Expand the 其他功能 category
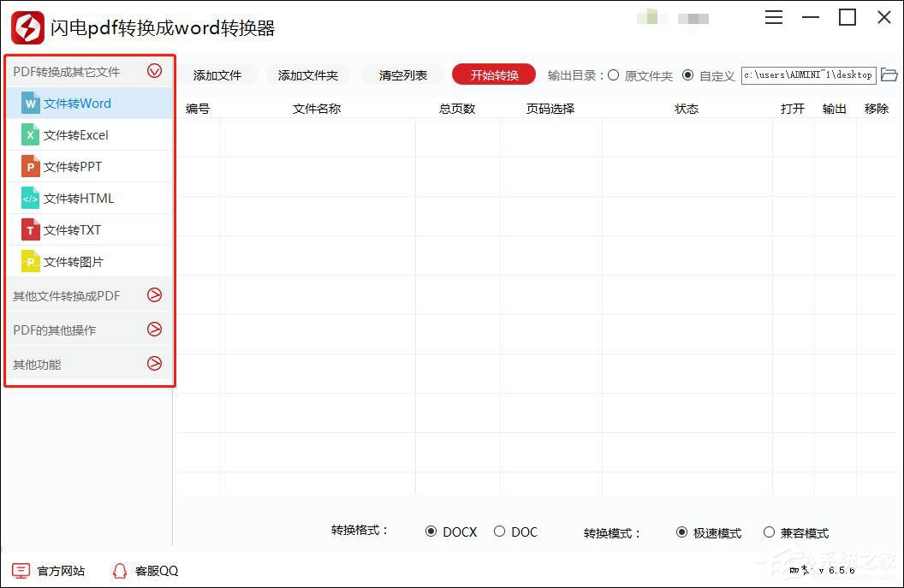This screenshot has height=588, width=904. 155,364
